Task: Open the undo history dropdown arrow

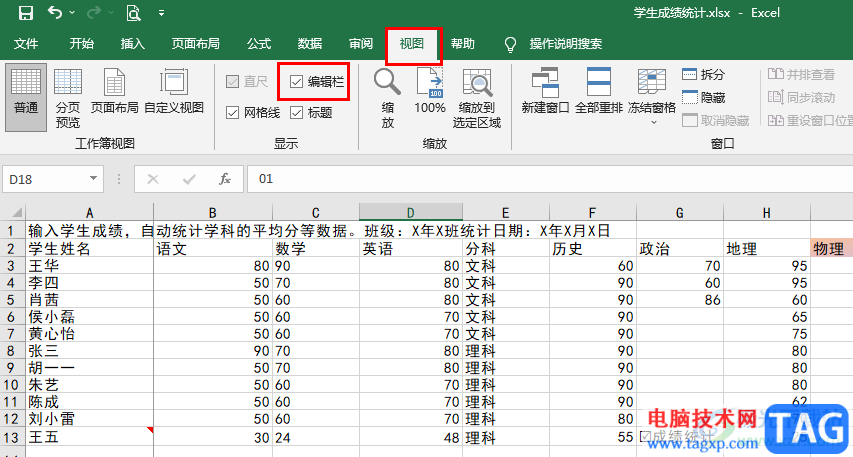Action: pos(73,13)
